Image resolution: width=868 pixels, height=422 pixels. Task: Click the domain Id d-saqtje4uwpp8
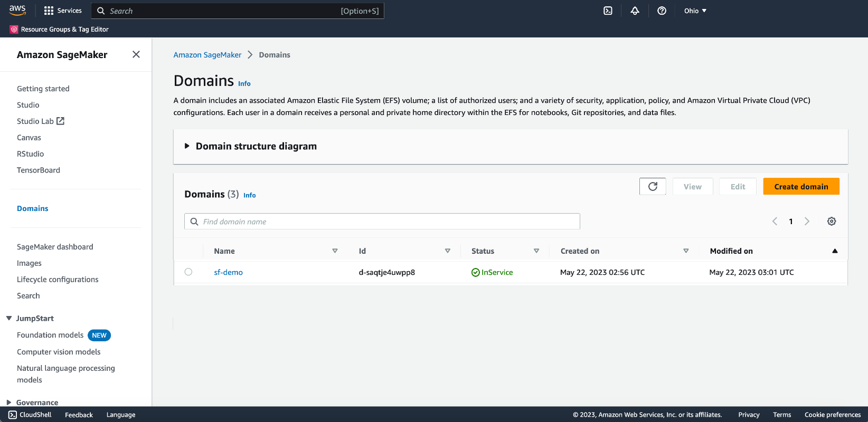387,272
